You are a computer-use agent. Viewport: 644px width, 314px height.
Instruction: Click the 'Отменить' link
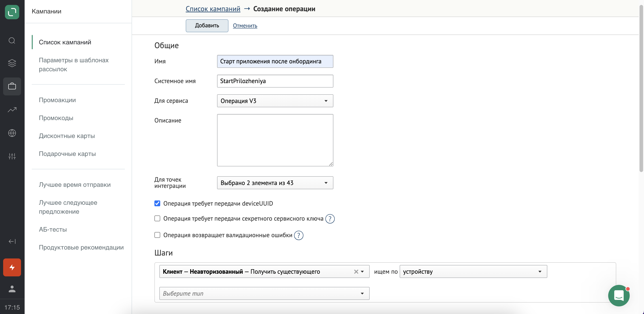pyautogui.click(x=245, y=26)
